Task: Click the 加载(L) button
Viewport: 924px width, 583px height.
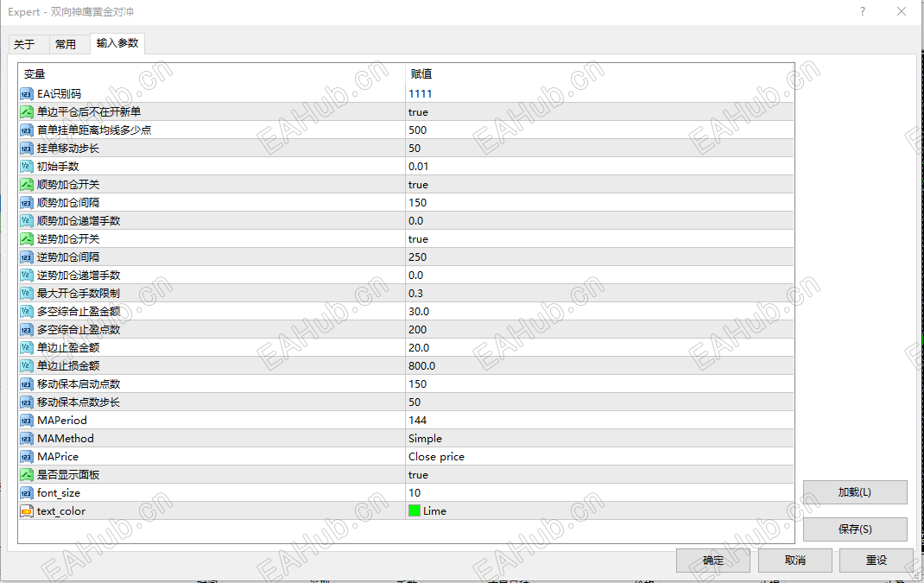Action: pyautogui.click(x=855, y=491)
